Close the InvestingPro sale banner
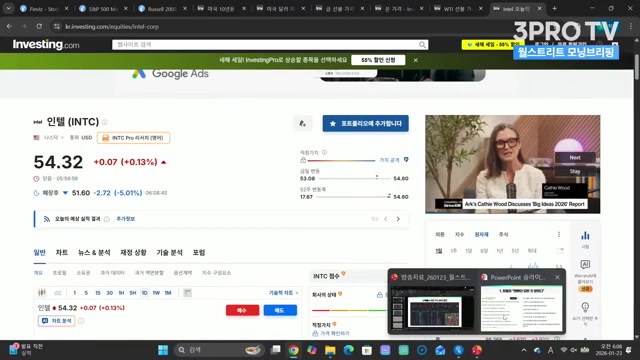Screen dimensions: 640x360 pyautogui.click(x=416, y=60)
